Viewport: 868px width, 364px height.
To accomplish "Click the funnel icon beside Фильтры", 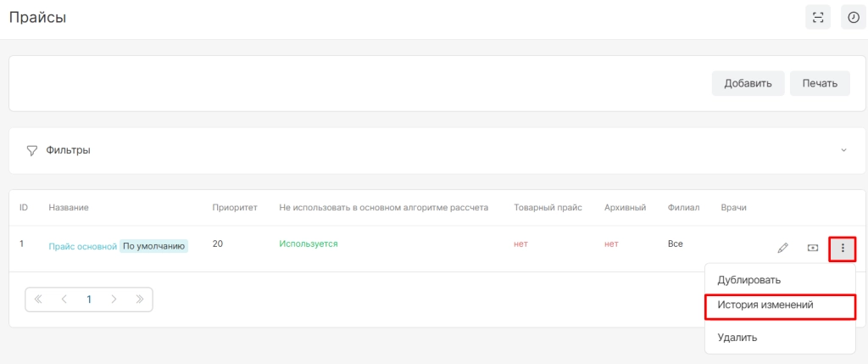I will pyautogui.click(x=32, y=150).
